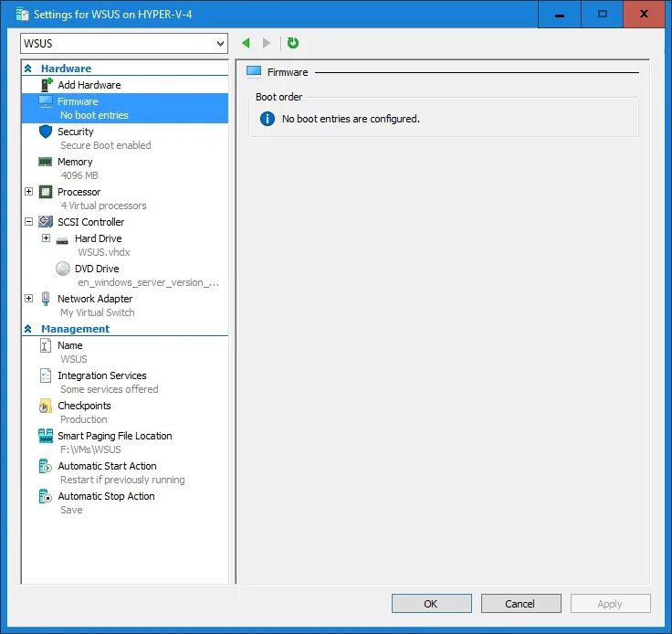Viewport: 672px width, 634px height.
Task: Click 'Some services offered' text
Action: [110, 389]
